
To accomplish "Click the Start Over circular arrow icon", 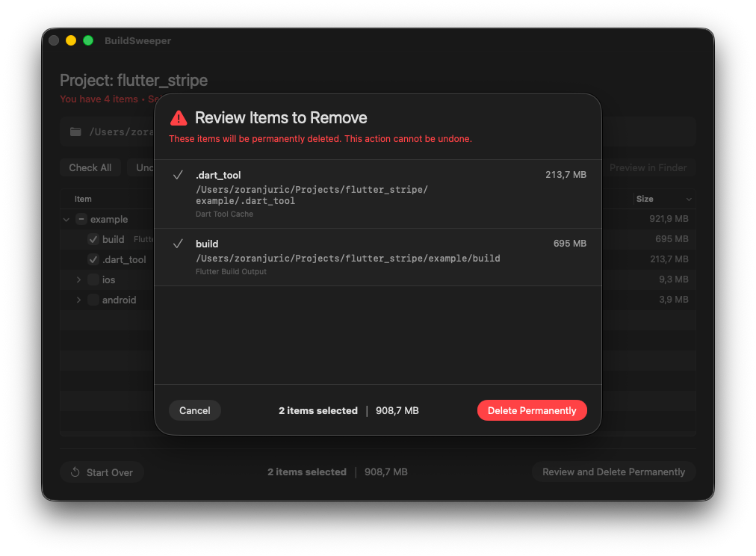I will click(x=75, y=472).
